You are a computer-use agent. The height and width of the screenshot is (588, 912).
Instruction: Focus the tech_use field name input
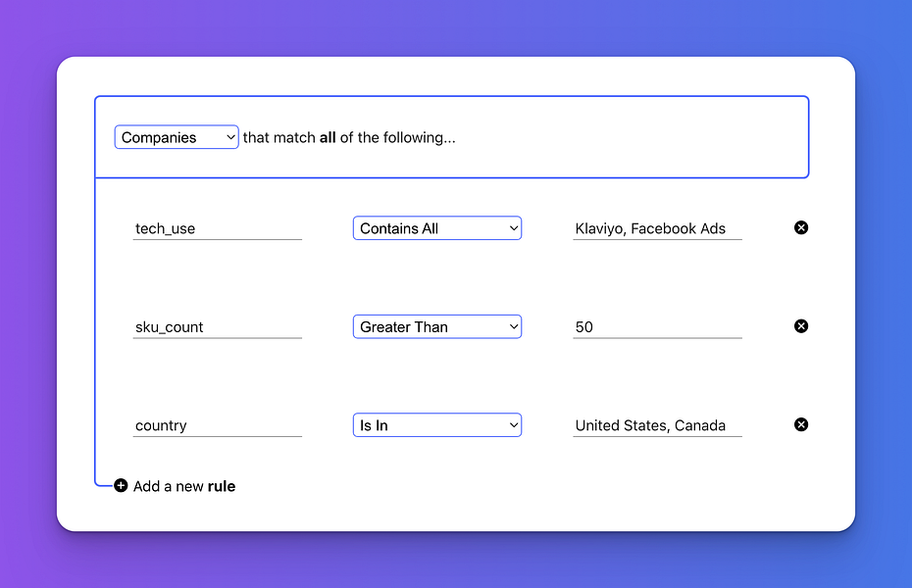217,228
